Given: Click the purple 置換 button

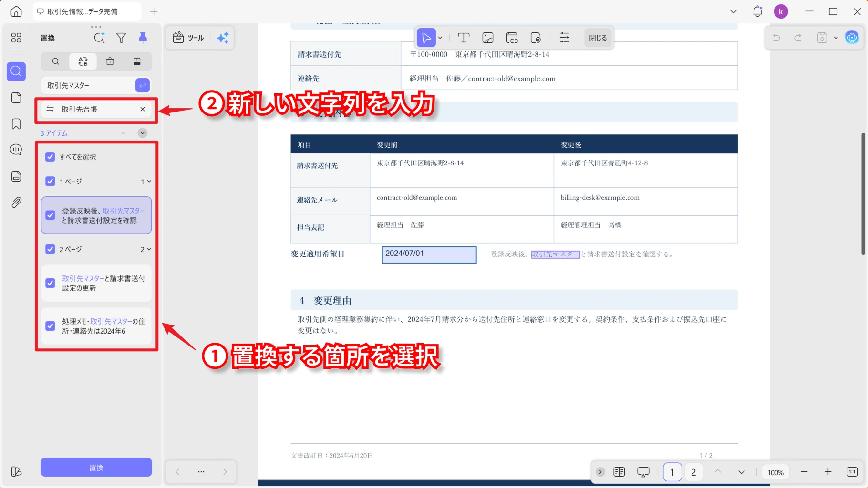Looking at the screenshot, I should coord(96,468).
